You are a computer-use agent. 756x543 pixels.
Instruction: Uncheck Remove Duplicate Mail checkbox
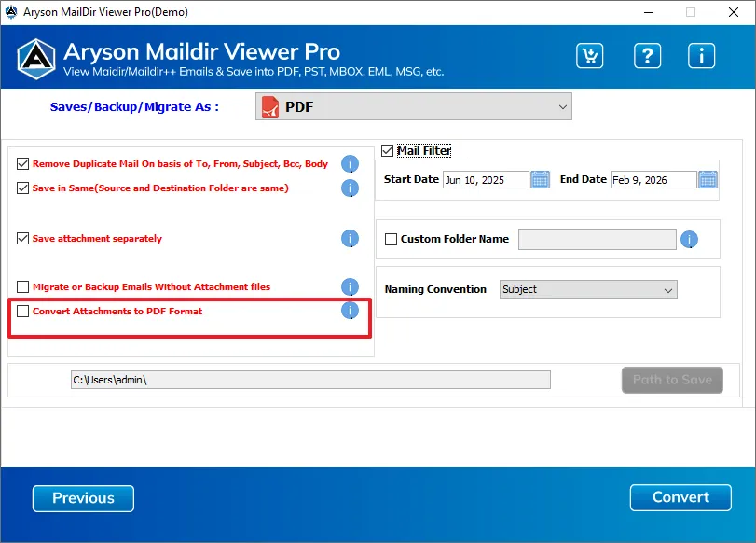tap(22, 163)
